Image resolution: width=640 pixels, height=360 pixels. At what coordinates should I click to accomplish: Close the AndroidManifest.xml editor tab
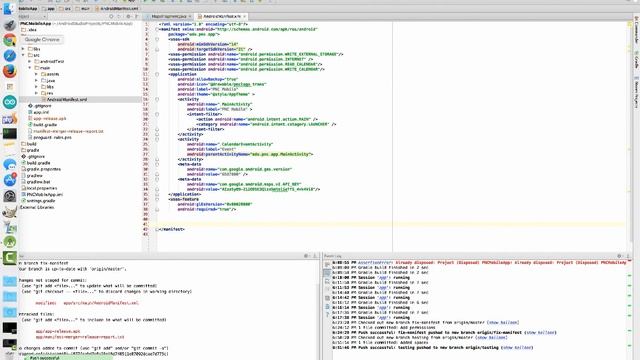coord(244,16)
